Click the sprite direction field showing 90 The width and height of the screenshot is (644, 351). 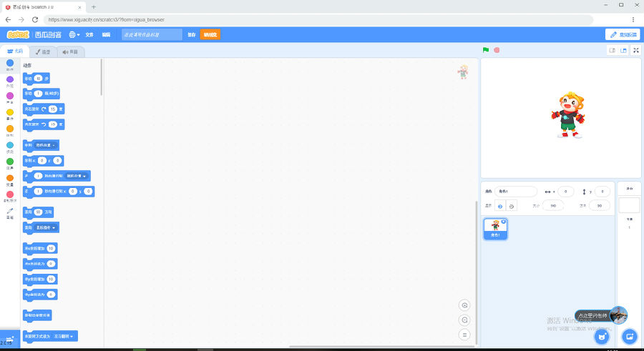click(599, 206)
